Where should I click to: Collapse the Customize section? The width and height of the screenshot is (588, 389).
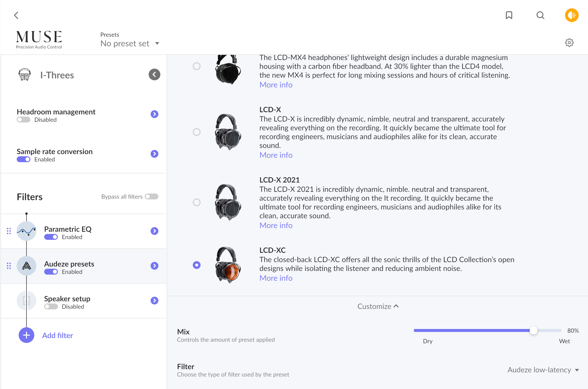point(378,306)
